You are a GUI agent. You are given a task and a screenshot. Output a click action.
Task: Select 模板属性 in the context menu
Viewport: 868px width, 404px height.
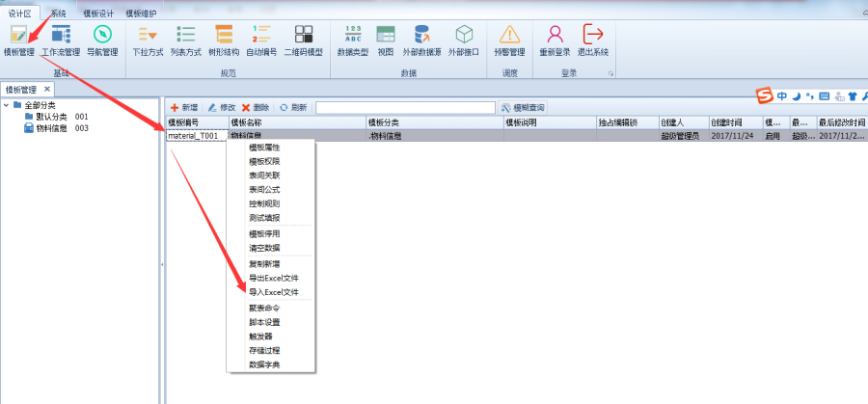point(264,148)
